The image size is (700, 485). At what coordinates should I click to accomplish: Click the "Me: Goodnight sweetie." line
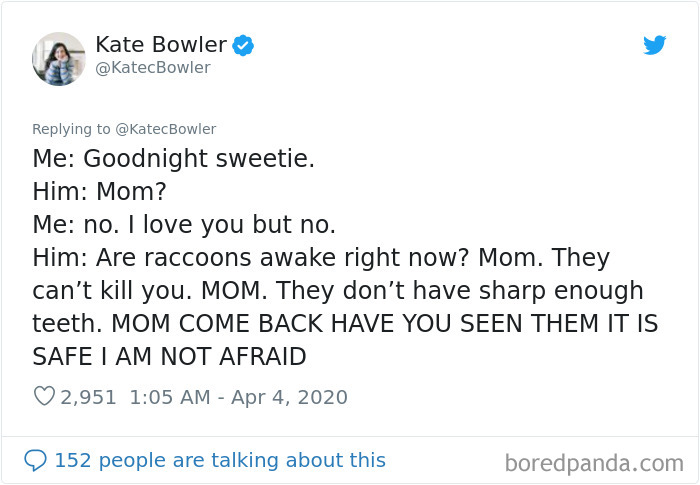point(173,158)
